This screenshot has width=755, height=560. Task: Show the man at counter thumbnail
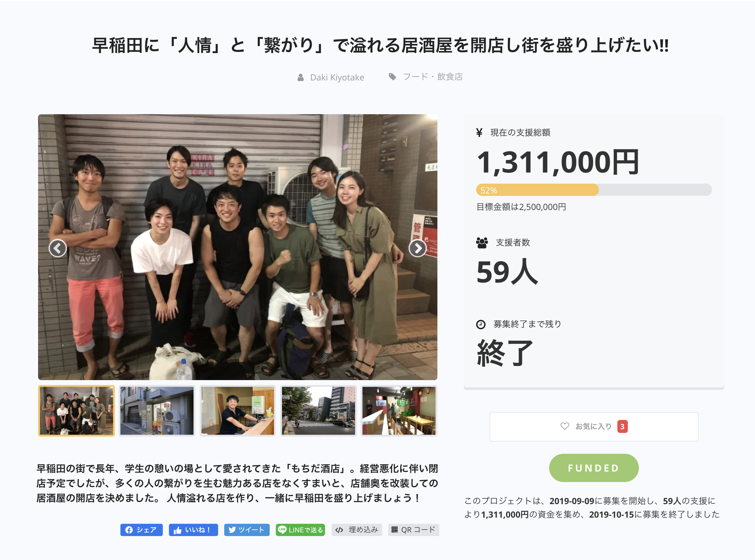click(x=237, y=410)
